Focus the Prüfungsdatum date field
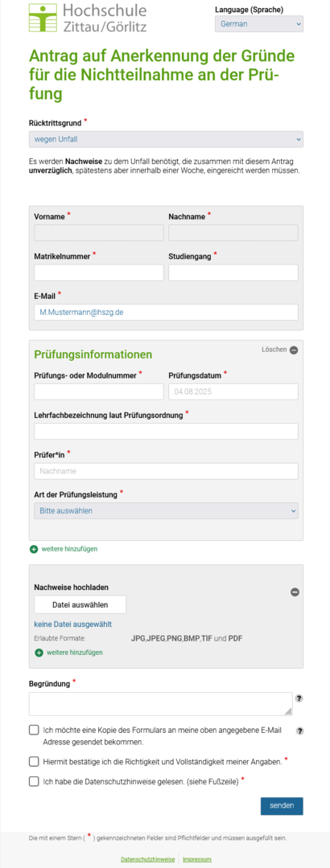 point(233,391)
